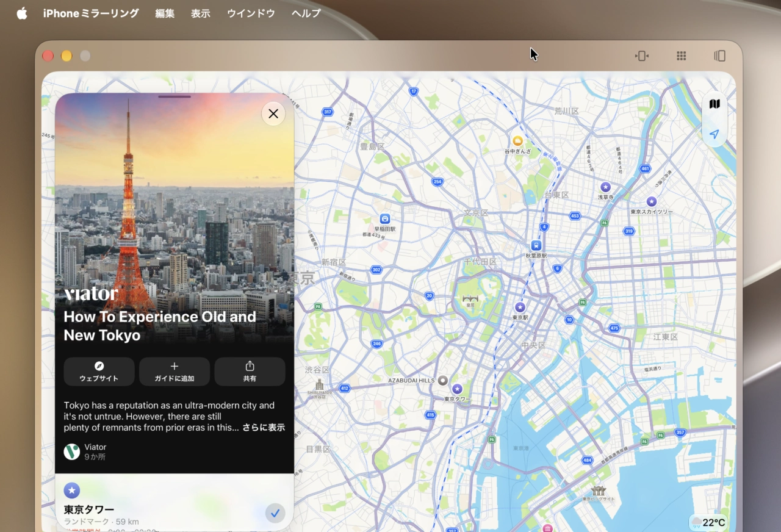Click the 江東区 ward label
Screen dimensions: 781x532
click(x=666, y=337)
